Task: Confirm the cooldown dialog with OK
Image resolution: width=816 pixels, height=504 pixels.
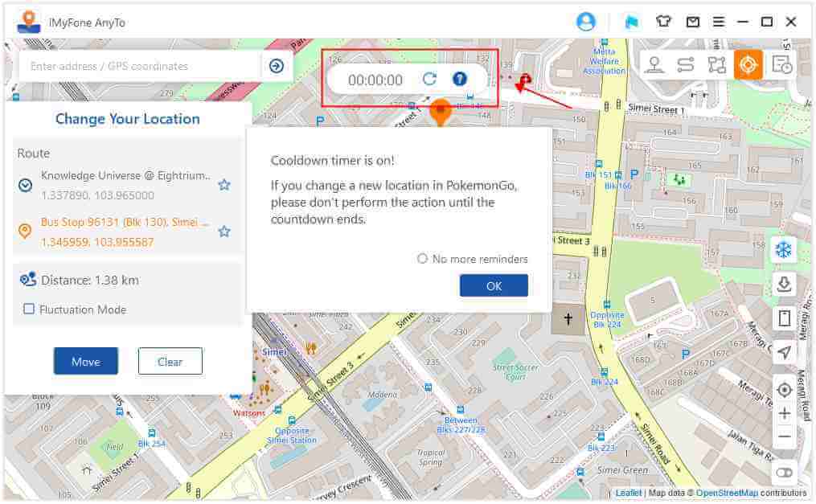Action: point(494,286)
